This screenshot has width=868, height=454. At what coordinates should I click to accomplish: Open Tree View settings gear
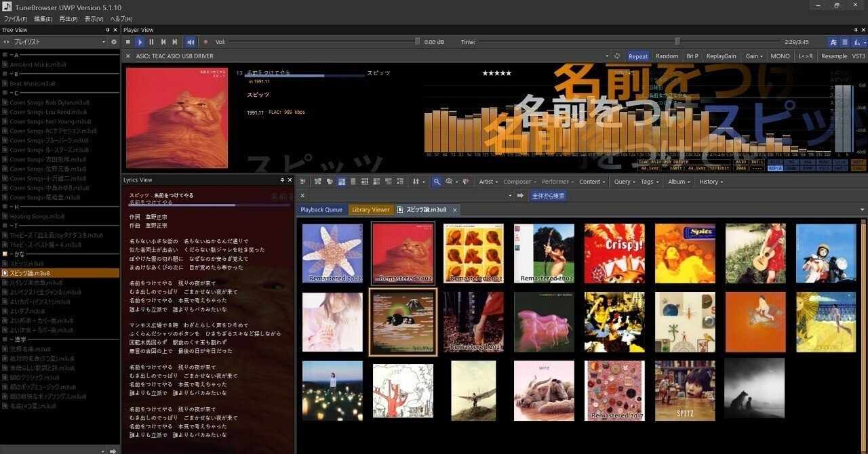point(114,42)
